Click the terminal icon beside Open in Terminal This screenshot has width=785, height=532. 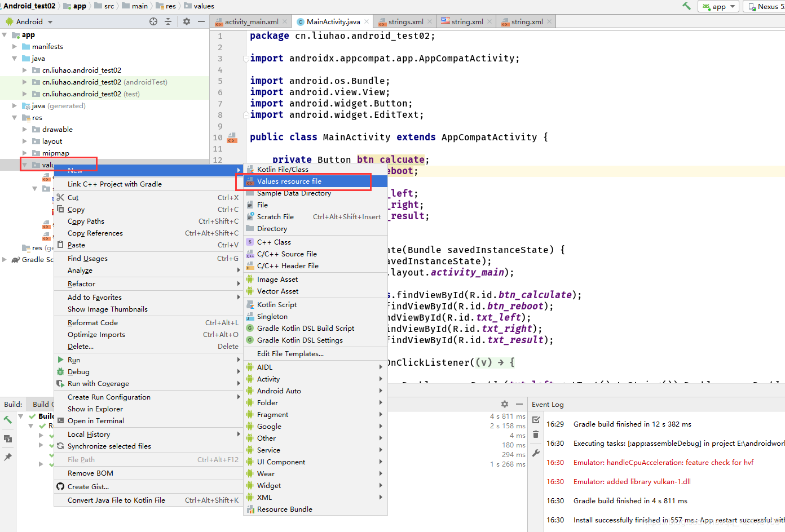coord(60,420)
